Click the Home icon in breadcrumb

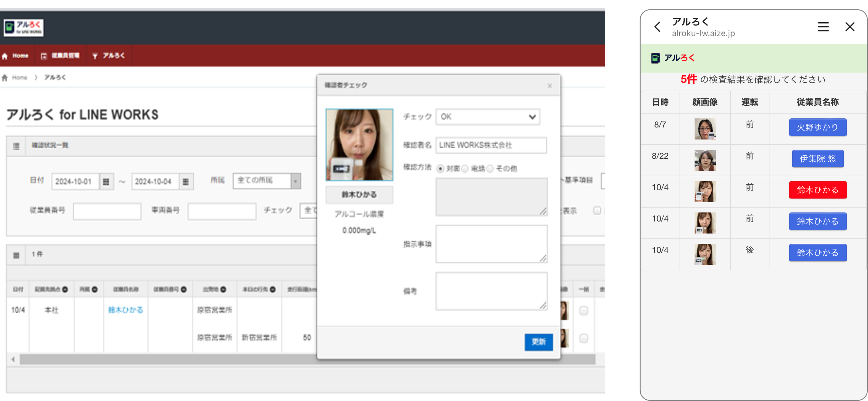(x=5, y=78)
